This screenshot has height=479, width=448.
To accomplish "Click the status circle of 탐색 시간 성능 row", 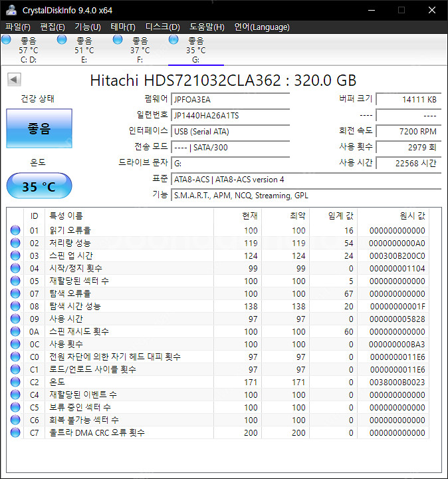I will pyautogui.click(x=15, y=306).
